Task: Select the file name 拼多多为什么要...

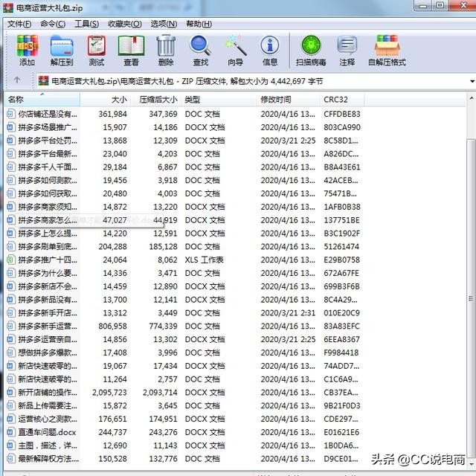Action: pos(48,273)
